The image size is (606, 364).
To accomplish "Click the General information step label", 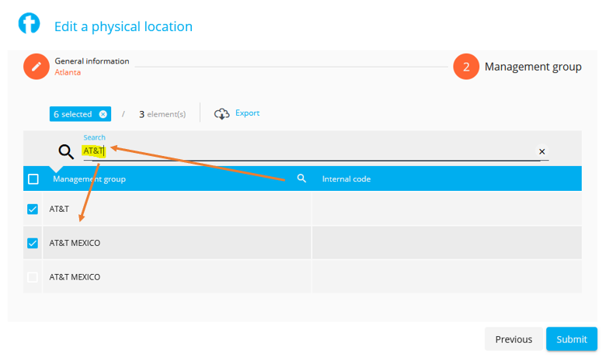I will [x=92, y=61].
